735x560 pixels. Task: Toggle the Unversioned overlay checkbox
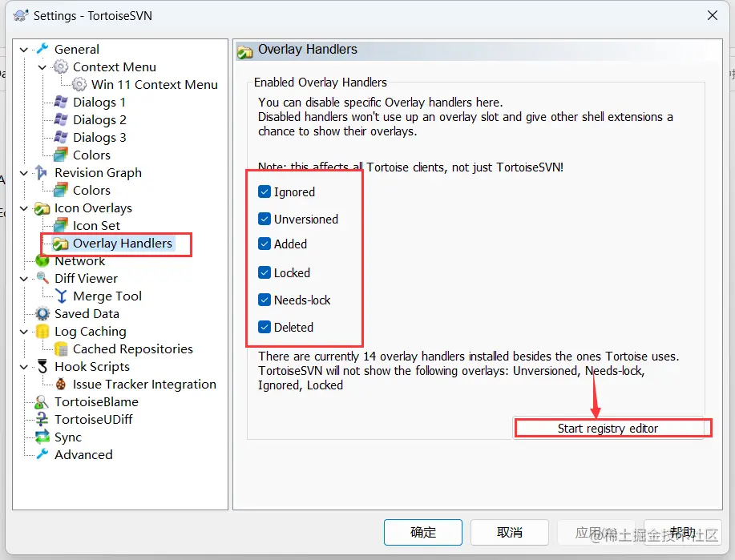(265, 219)
